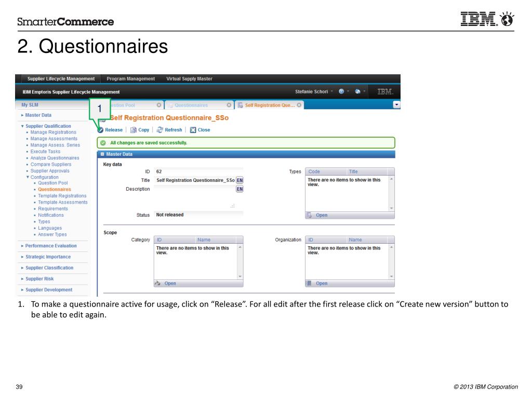
Task: Click the Refresh arrows icon
Action: [x=160, y=130]
